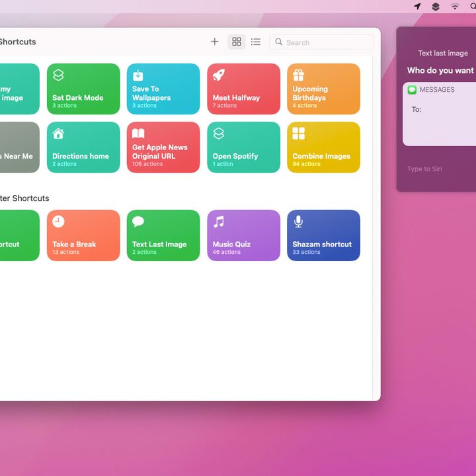Run the Music Quiz shortcut
This screenshot has width=476, height=476.
pyautogui.click(x=244, y=235)
